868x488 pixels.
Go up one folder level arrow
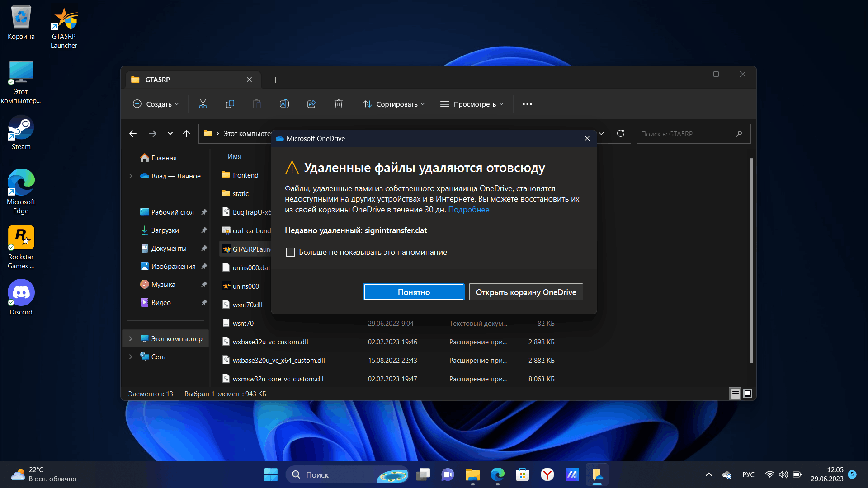point(186,134)
